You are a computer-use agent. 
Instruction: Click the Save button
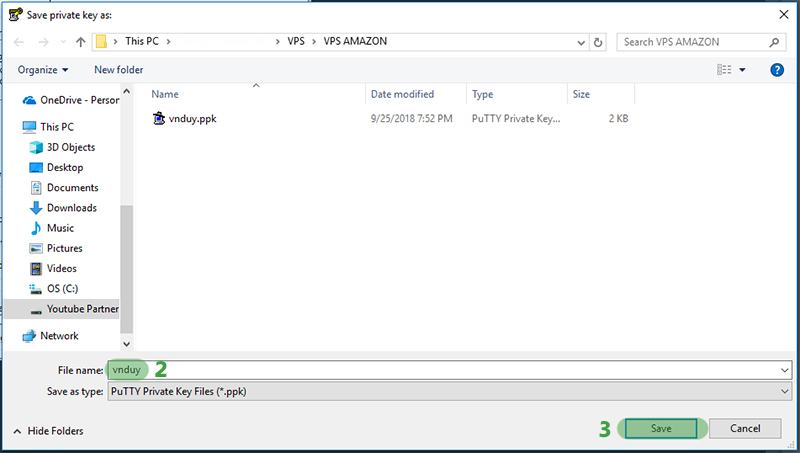coord(663,428)
